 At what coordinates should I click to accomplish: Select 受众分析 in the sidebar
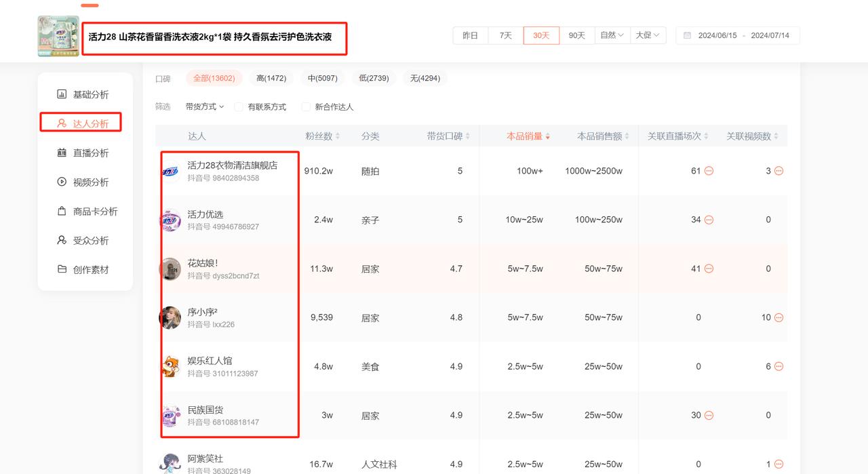point(83,240)
